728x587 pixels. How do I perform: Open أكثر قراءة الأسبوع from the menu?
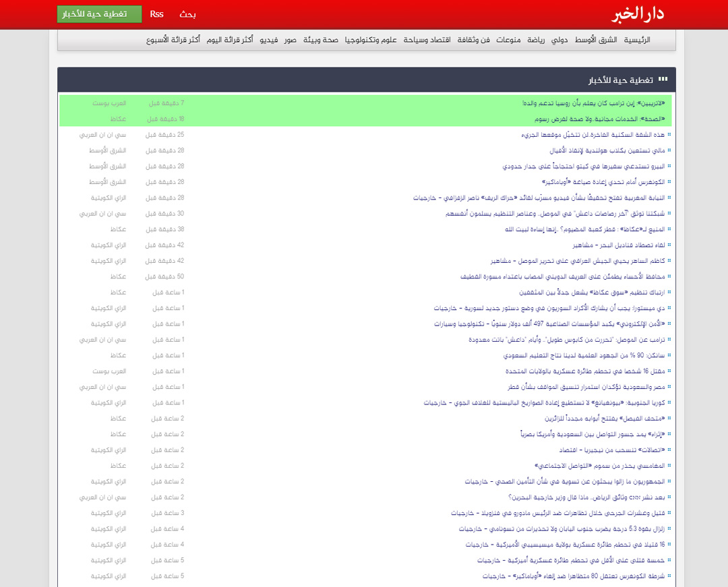coord(173,40)
